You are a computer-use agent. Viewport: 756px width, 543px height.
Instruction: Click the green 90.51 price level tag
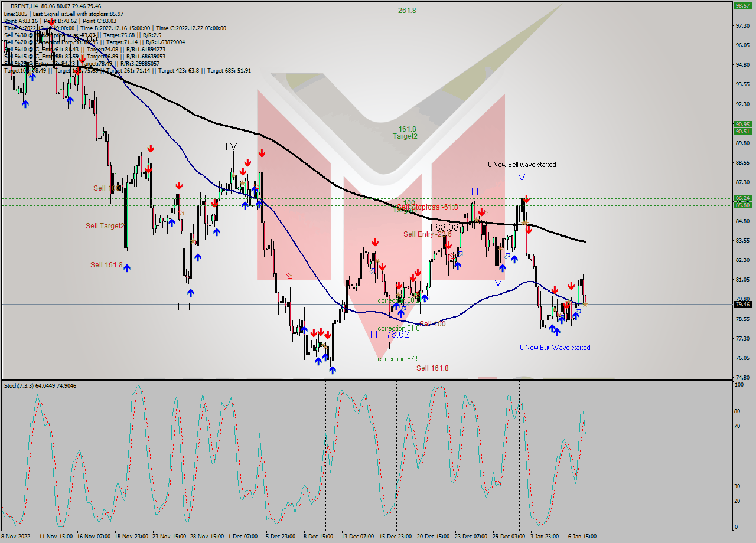coord(742,131)
